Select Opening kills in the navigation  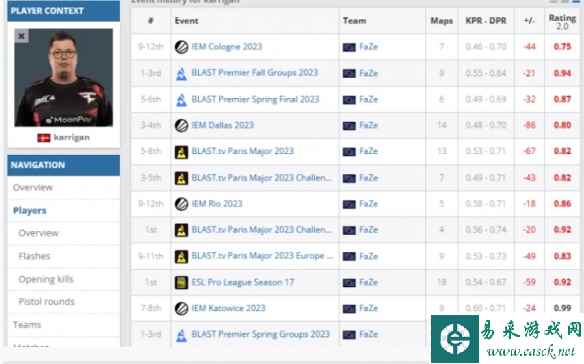(x=46, y=279)
